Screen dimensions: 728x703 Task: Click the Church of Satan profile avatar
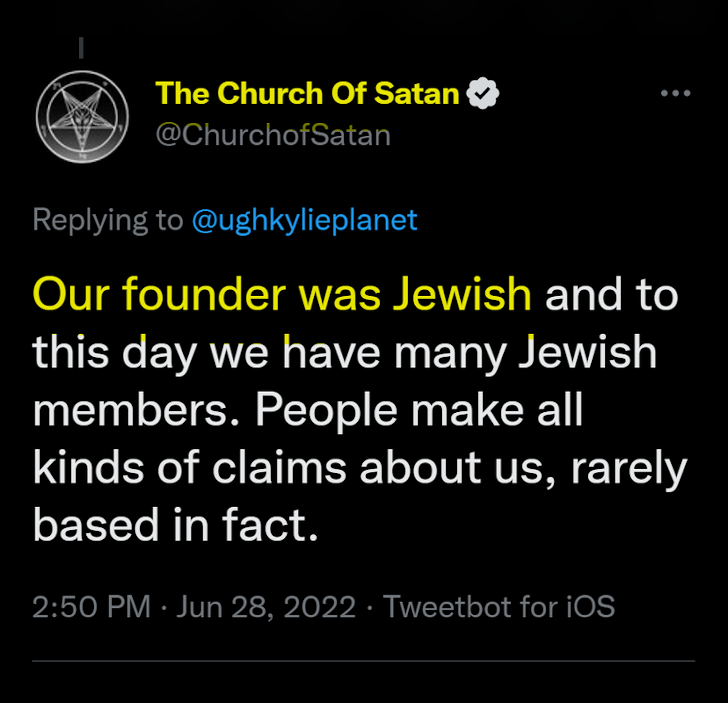tap(82, 116)
